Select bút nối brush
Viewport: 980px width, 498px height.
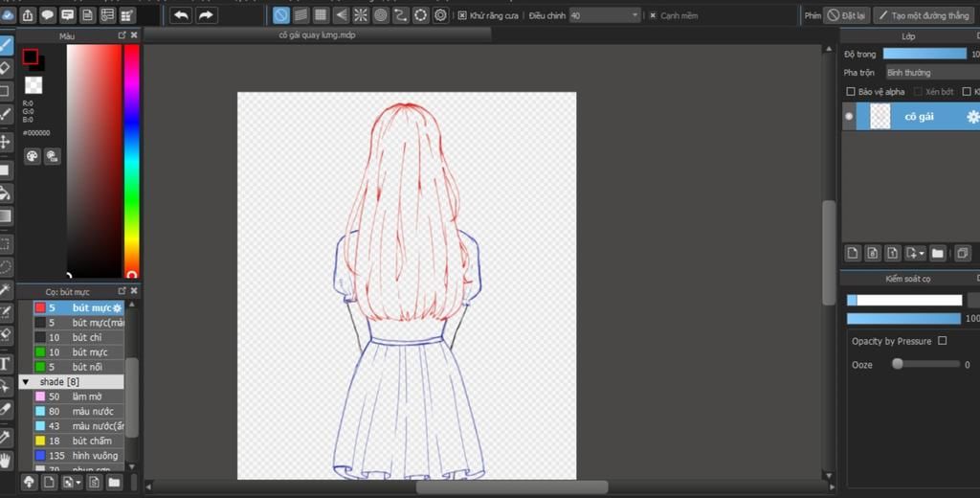tap(78, 367)
